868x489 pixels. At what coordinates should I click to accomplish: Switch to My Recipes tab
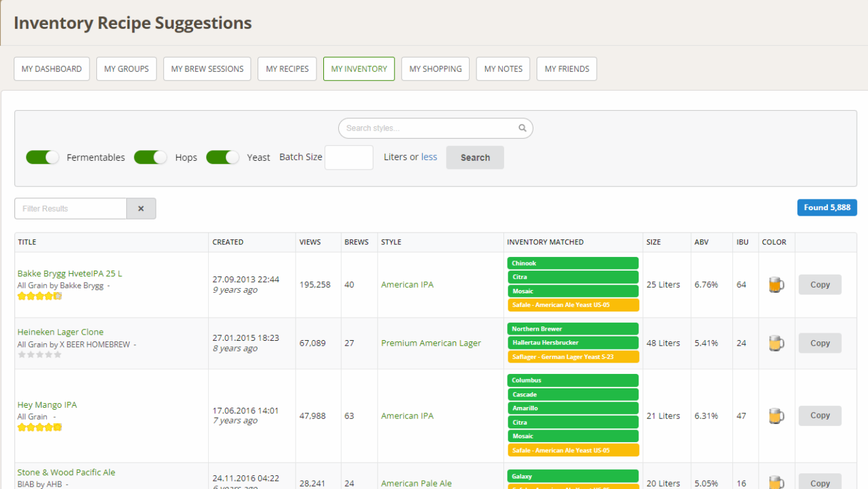(287, 69)
